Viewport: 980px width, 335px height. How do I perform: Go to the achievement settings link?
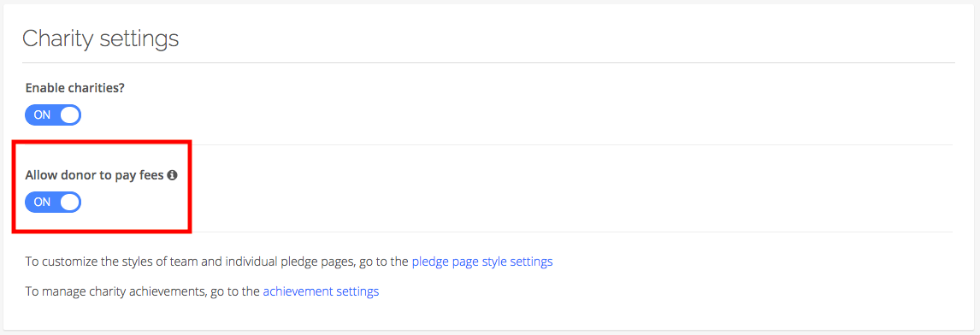321,291
